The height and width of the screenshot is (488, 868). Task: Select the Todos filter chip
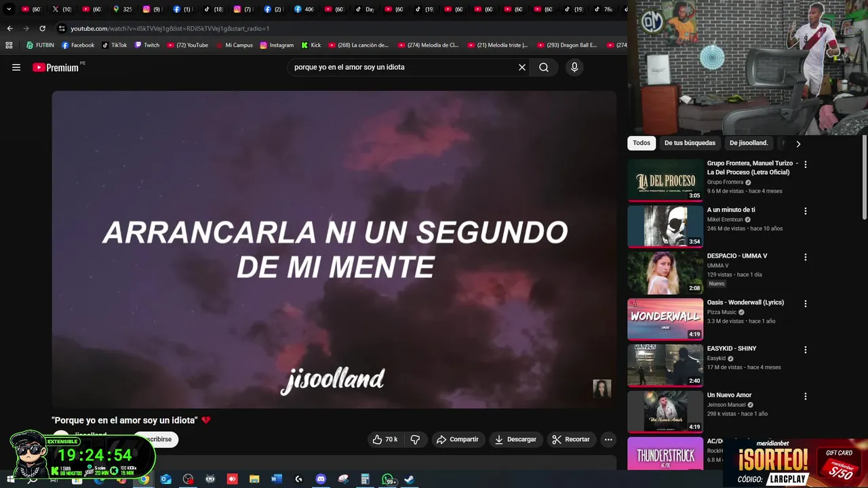point(642,143)
